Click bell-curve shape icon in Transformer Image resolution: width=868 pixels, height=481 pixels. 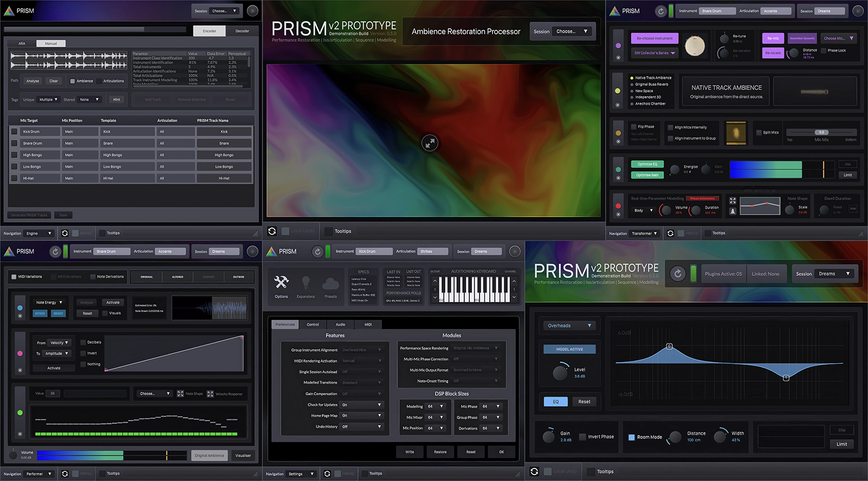pos(733,211)
